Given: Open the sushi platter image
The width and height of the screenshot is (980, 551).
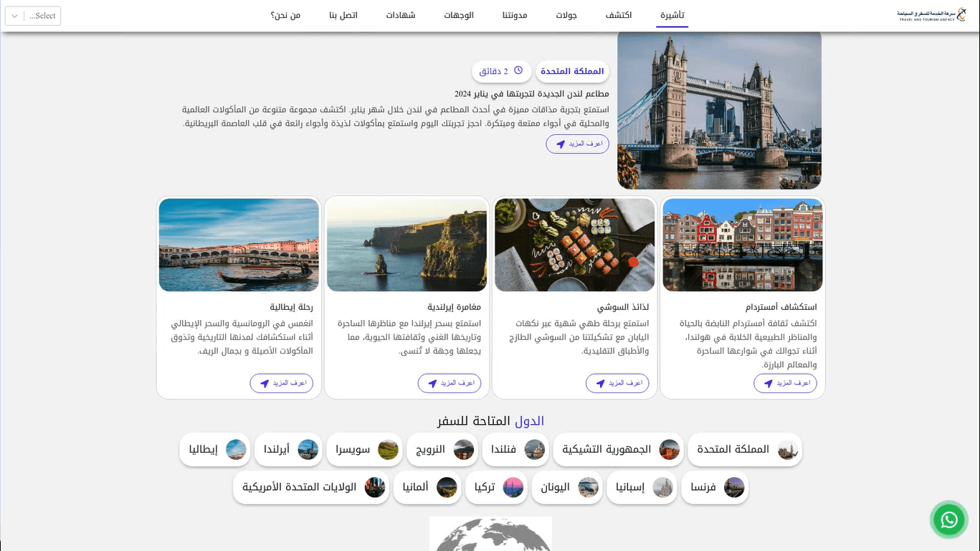Looking at the screenshot, I should point(575,245).
